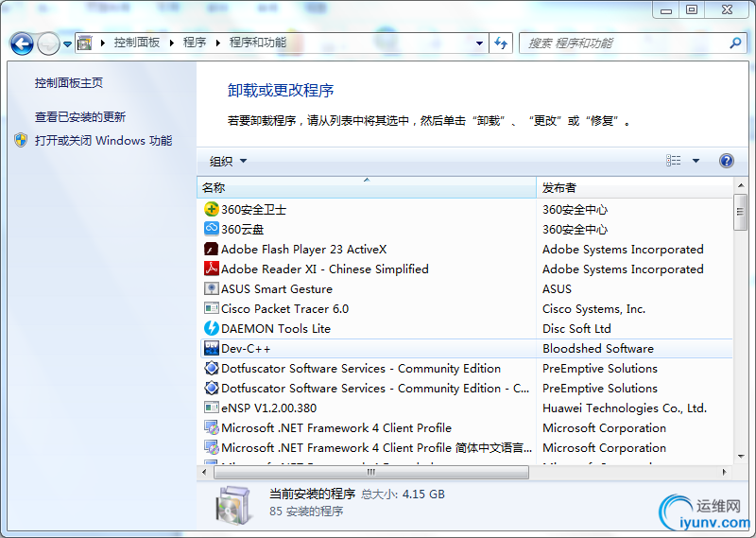Click DAEMON Tools Lite program name

276,328
